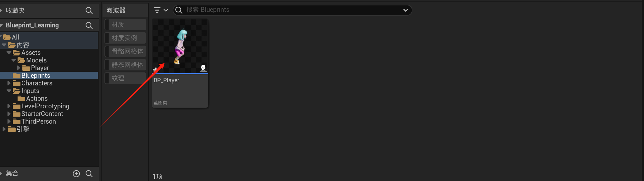Click the 材质实例 filter button
Image resolution: width=644 pixels, height=181 pixels.
tap(125, 38)
